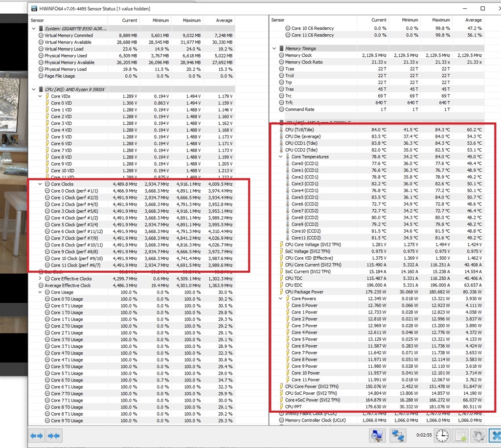This screenshot has height=448, width=501.
Task: Close the sensor window with blue X
Action: tap(496, 436)
